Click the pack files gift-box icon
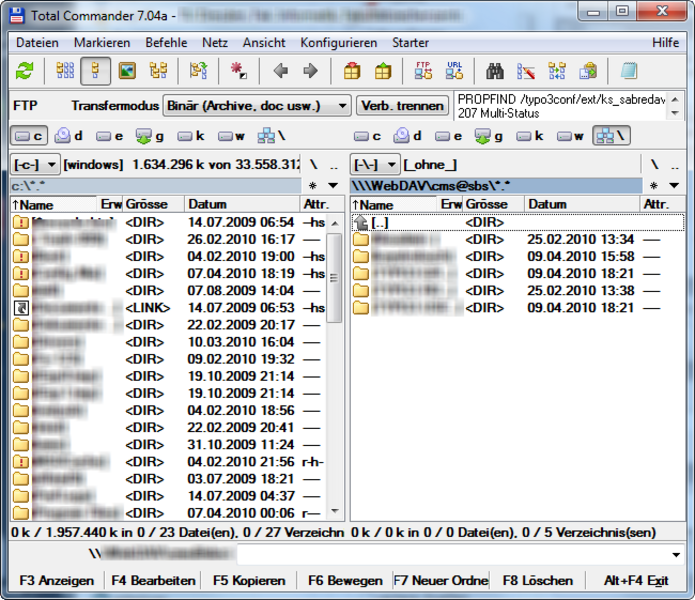This screenshot has width=695, height=600. tap(351, 71)
